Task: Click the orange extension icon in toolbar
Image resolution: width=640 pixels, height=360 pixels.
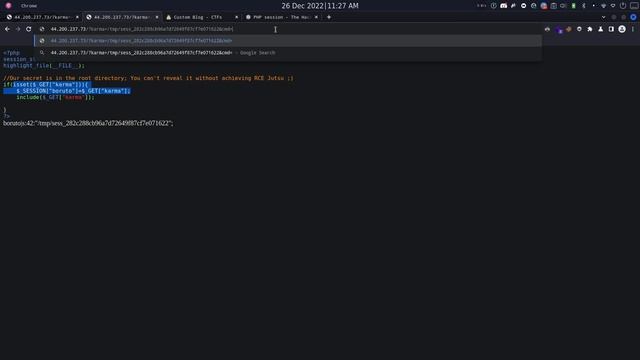Action: pos(569,29)
